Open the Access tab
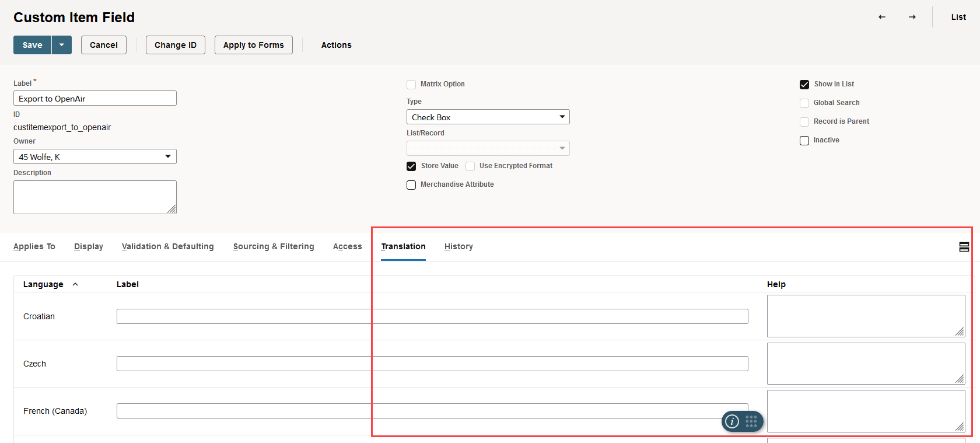 click(x=348, y=246)
